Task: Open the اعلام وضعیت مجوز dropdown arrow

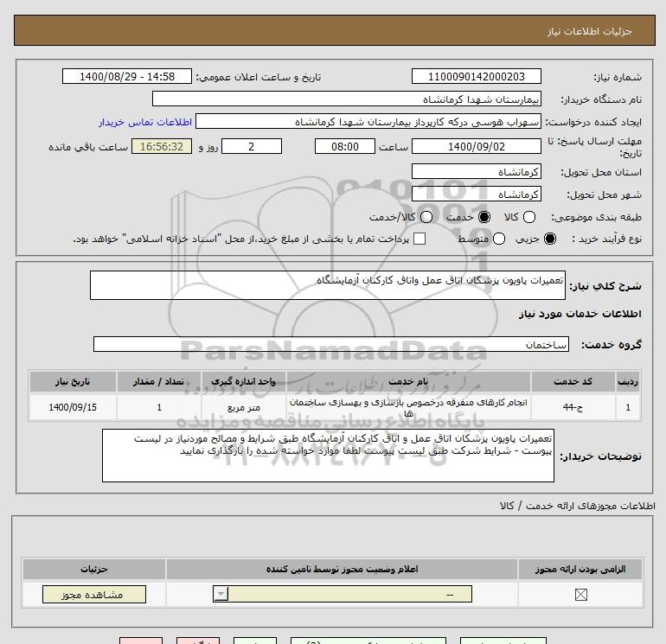Action: [x=221, y=594]
